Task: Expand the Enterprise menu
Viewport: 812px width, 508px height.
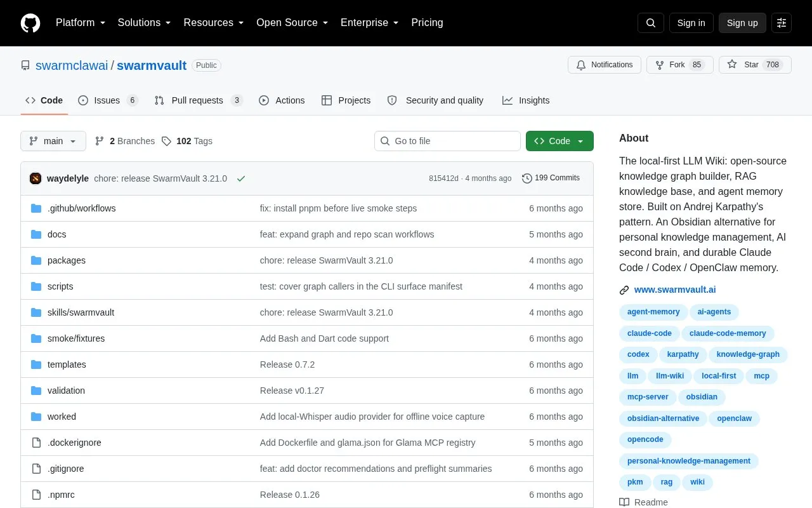Action: pyautogui.click(x=370, y=23)
